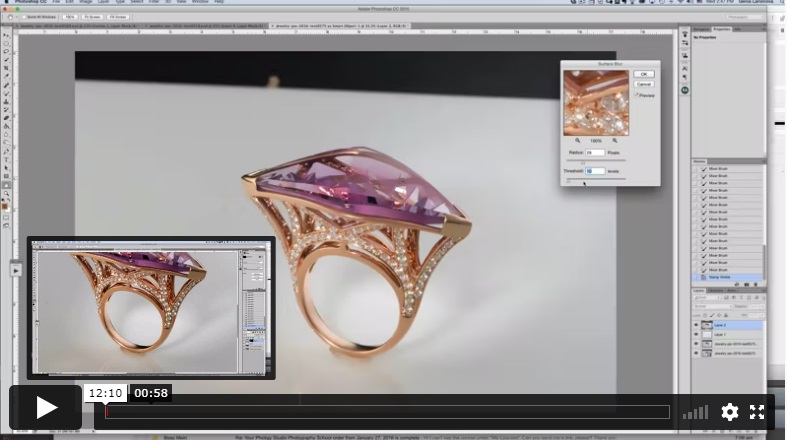Click OK in Surface Blur dialog
Viewport: 787px width, 440px height.
pos(643,74)
